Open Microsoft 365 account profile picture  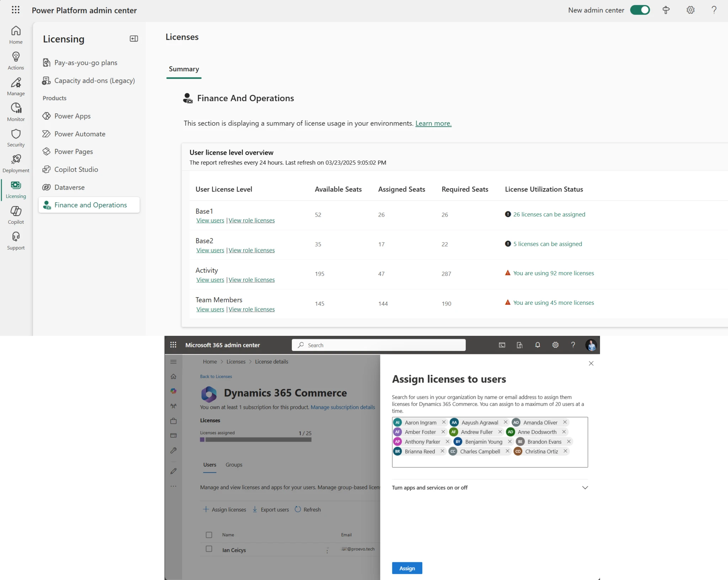(x=591, y=345)
